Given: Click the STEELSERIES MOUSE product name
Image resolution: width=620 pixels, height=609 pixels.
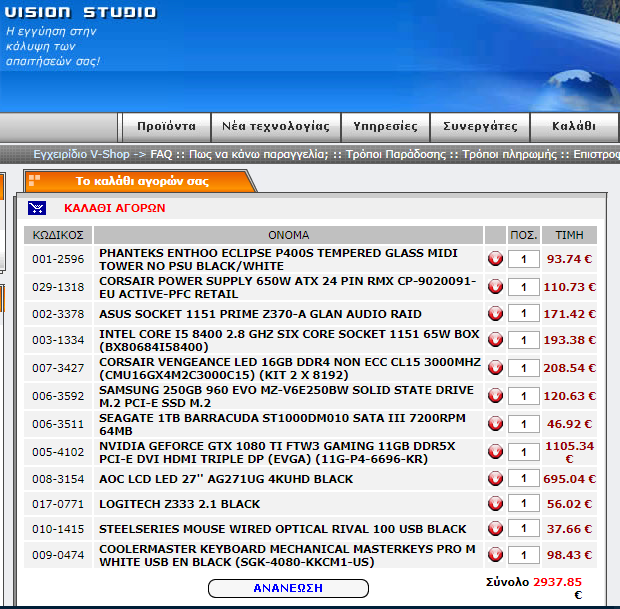Looking at the screenshot, I should [x=283, y=529].
